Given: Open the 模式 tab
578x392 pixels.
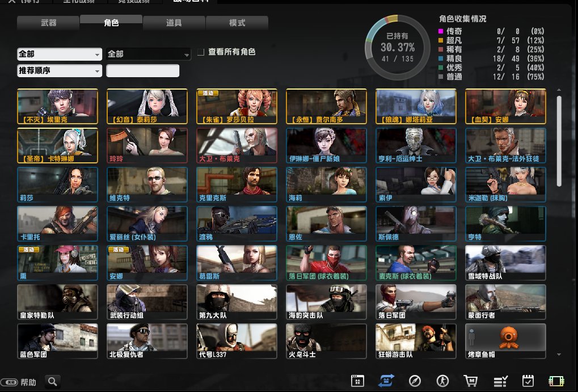Looking at the screenshot, I should 237,23.
